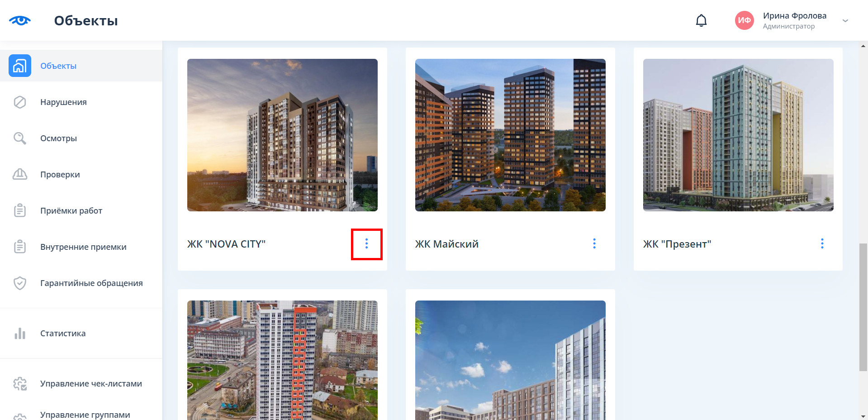The height and width of the screenshot is (420, 868).
Task: Click the Нарушения prohibition icon
Action: [x=20, y=102]
